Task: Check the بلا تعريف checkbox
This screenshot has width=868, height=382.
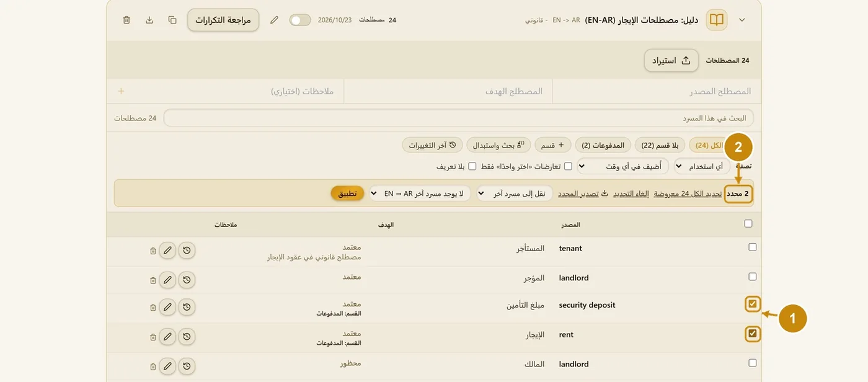Action: coord(472,166)
